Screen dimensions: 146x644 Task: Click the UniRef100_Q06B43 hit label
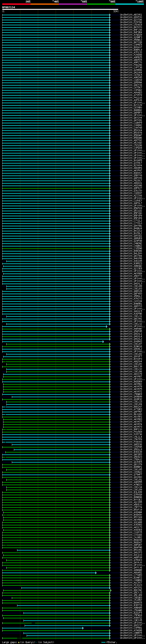point(131,342)
